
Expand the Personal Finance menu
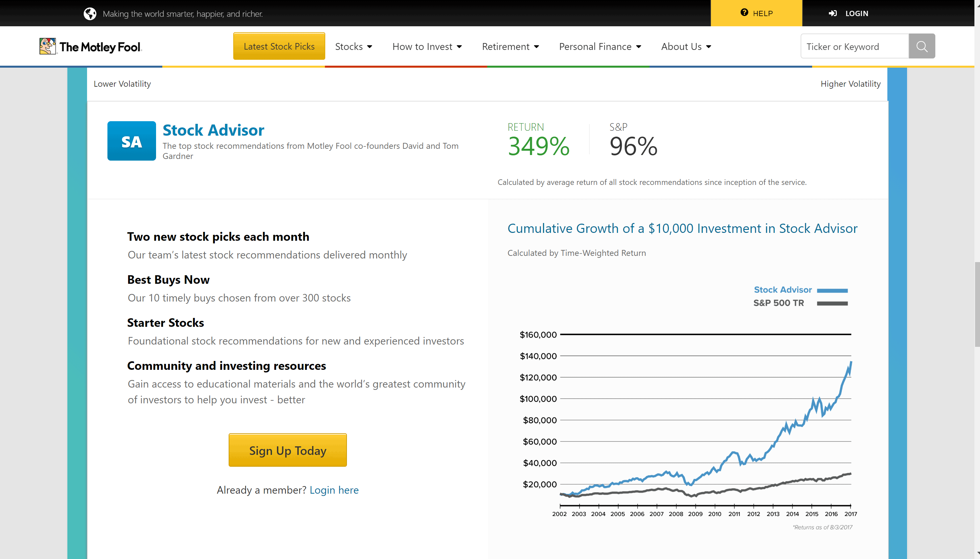pos(600,46)
